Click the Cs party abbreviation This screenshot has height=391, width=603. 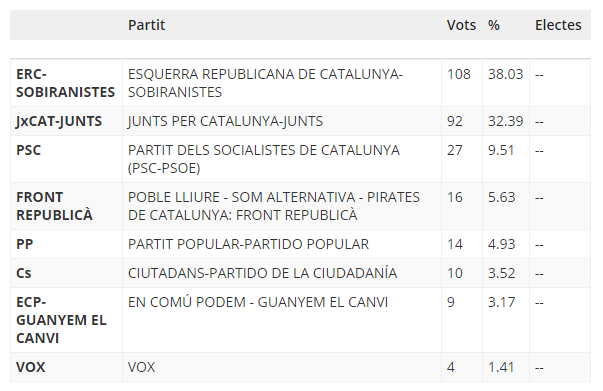(x=23, y=273)
